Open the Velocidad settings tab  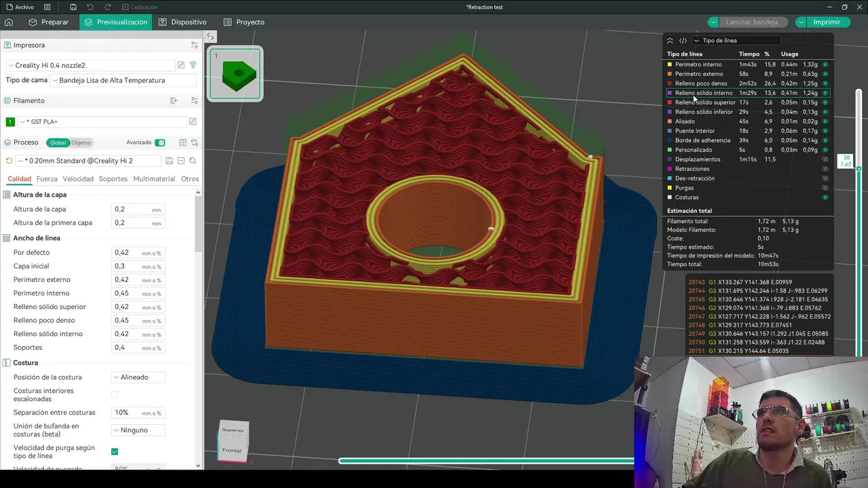click(x=78, y=179)
